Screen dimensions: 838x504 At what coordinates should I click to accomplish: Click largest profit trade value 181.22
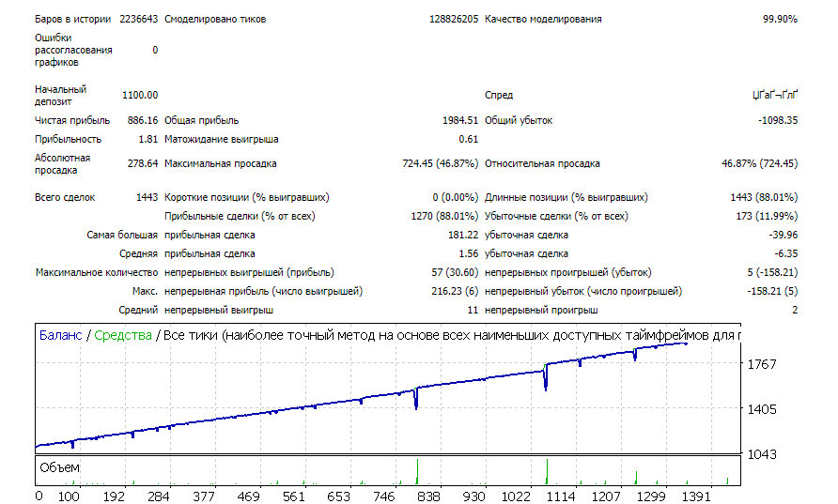(x=463, y=235)
